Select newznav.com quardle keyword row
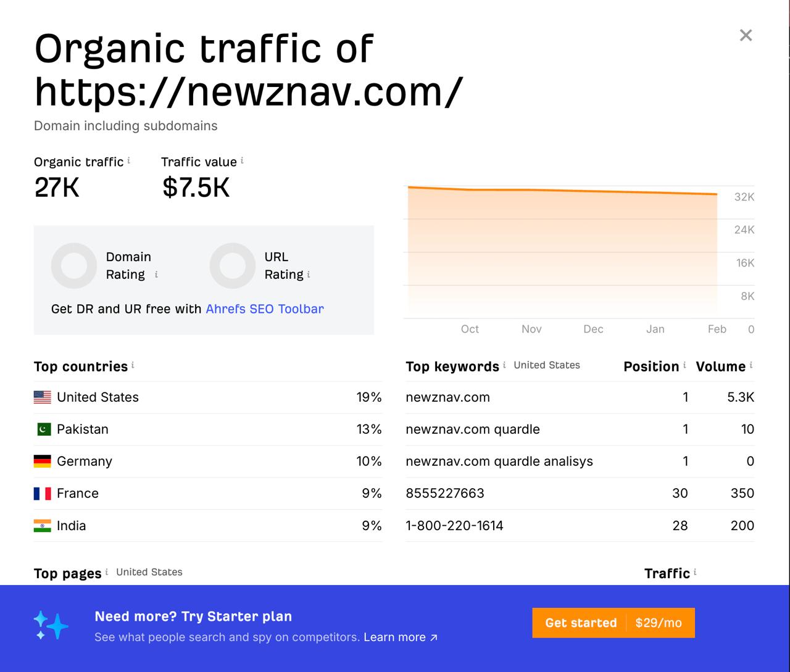 pyautogui.click(x=472, y=429)
